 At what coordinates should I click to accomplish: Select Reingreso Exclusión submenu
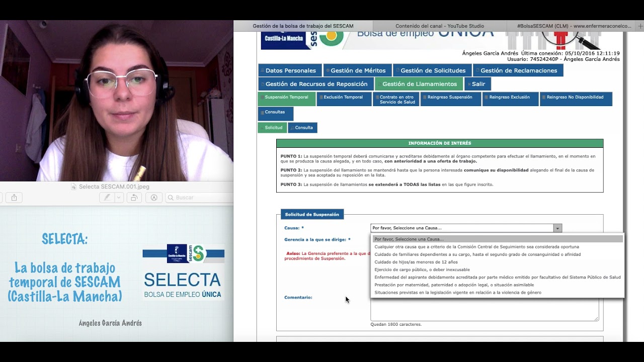tap(510, 99)
